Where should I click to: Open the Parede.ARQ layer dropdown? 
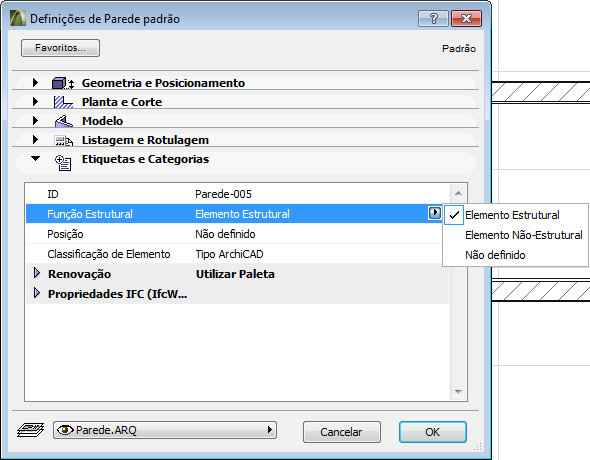click(x=165, y=430)
